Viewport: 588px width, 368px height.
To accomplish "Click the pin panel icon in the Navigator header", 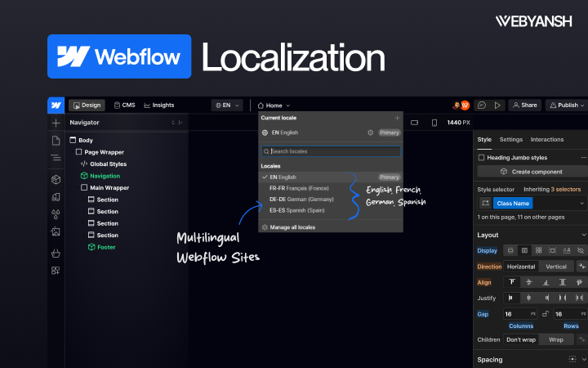I will click(180, 123).
